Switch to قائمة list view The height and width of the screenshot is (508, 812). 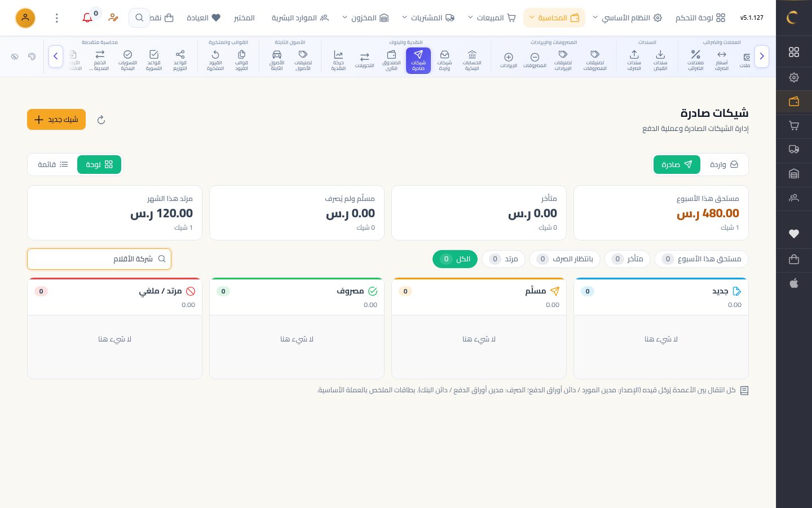(53, 164)
